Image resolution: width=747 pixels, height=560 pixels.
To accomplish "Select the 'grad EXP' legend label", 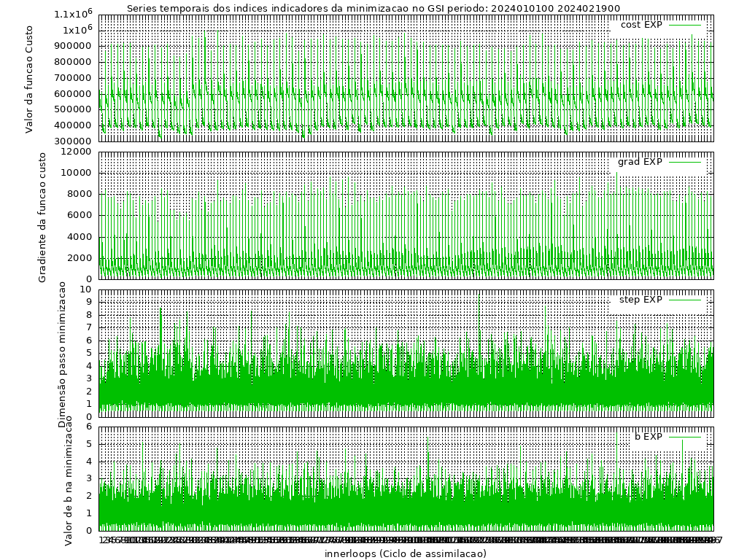I will [x=640, y=162].
